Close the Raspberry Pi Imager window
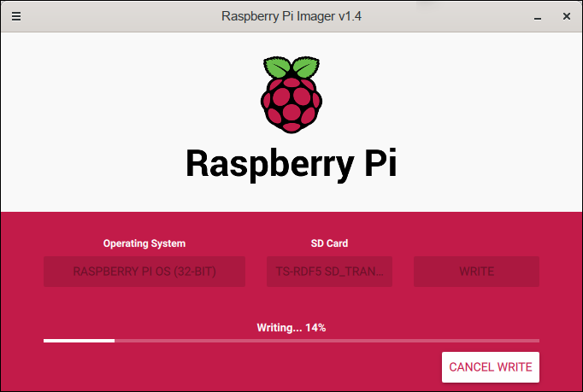 [566, 15]
